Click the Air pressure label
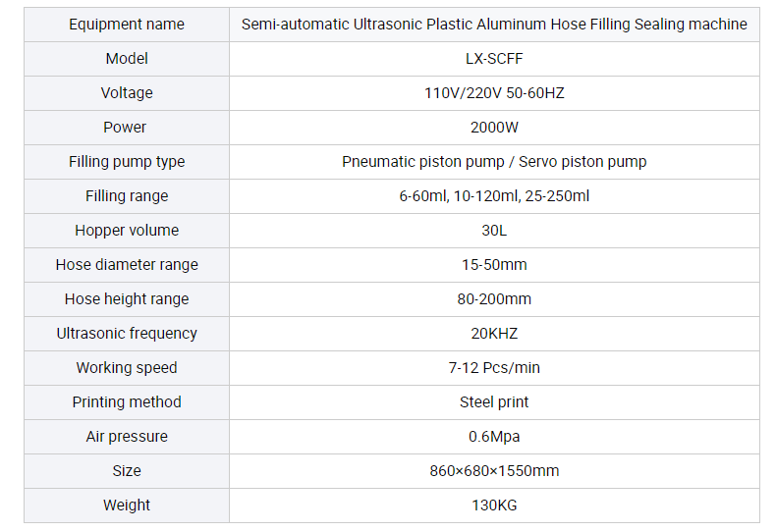Image resolution: width=776 pixels, height=532 pixels. click(127, 437)
